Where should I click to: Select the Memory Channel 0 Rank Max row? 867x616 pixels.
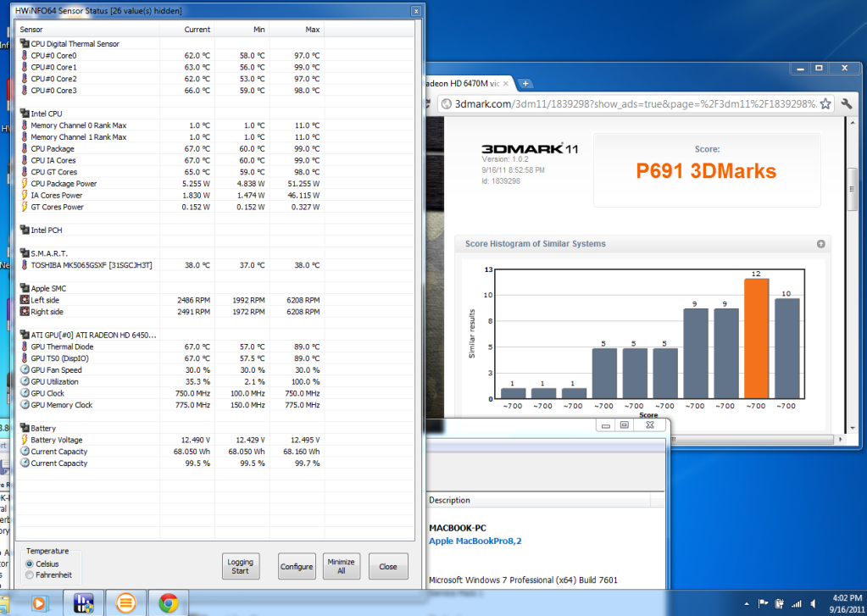coord(215,125)
